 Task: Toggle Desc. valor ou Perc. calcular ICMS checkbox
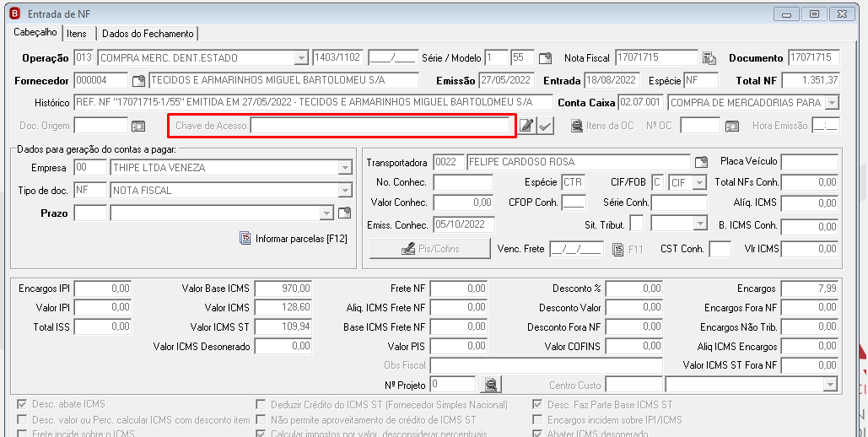[22, 420]
